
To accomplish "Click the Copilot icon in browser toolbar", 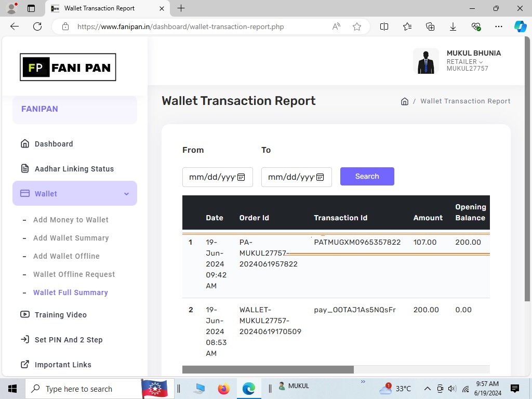I will pos(520,26).
